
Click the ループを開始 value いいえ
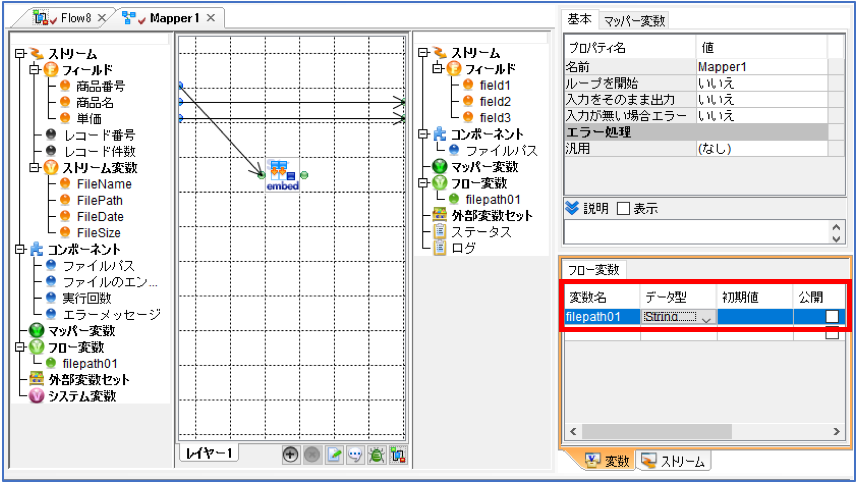tap(762, 83)
